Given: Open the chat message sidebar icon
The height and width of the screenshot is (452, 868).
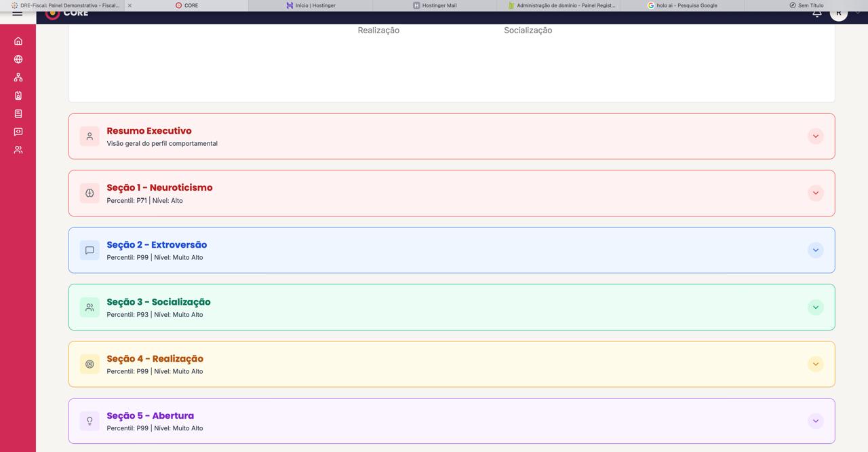Looking at the screenshot, I should click(18, 132).
